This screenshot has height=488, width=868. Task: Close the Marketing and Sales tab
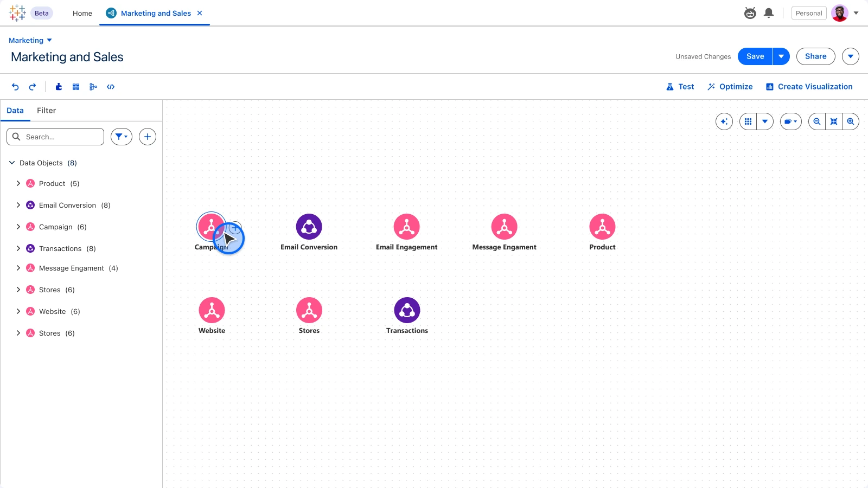(x=200, y=13)
